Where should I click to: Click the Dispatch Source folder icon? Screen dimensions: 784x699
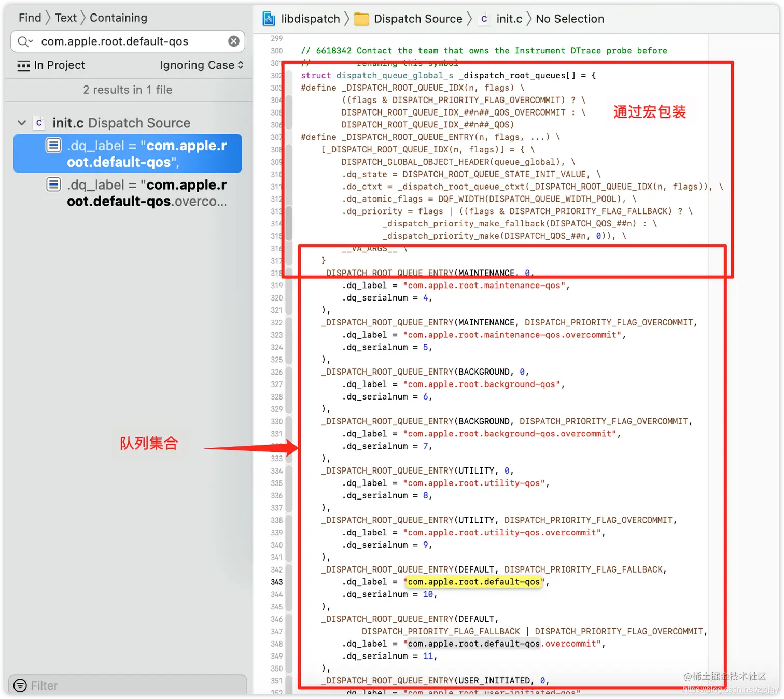click(361, 19)
